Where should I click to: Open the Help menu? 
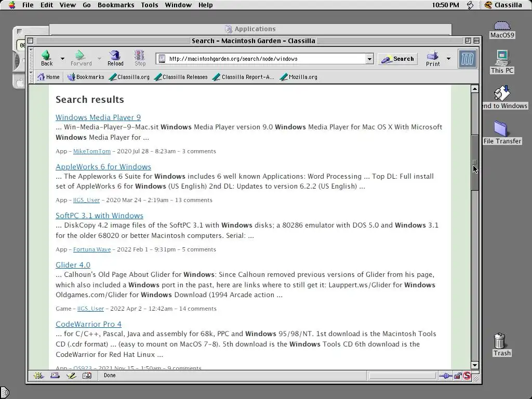205,5
